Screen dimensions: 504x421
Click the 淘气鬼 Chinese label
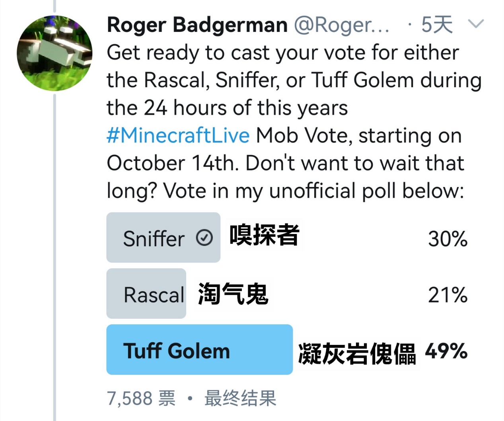233,294
